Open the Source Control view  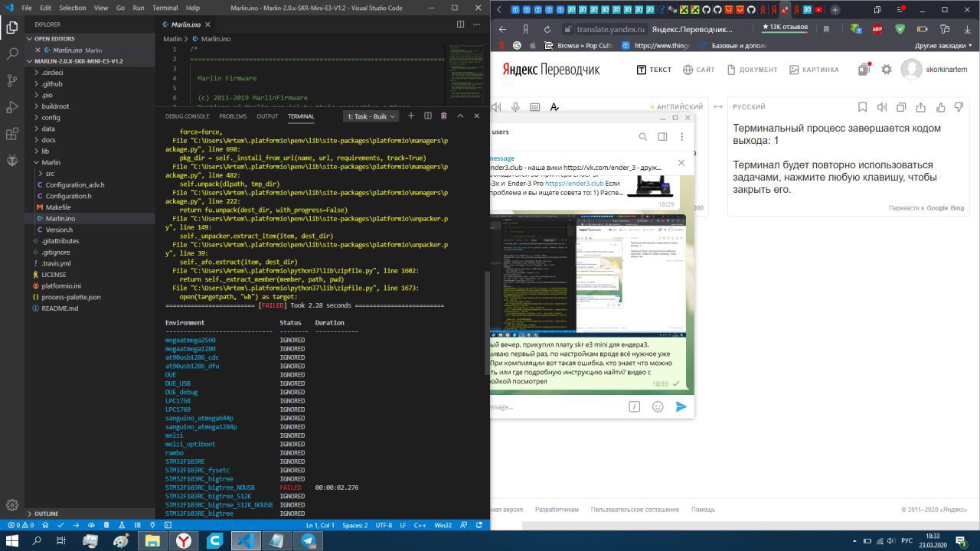tap(11, 80)
